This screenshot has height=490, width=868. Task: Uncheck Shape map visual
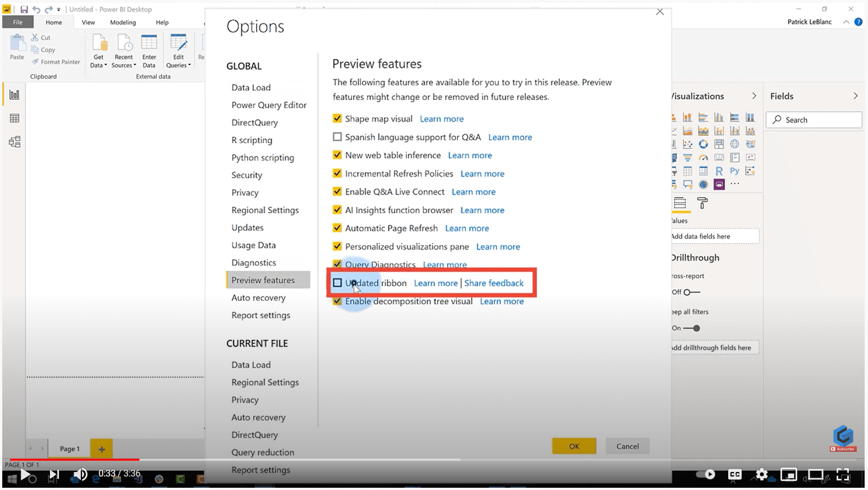tap(337, 118)
